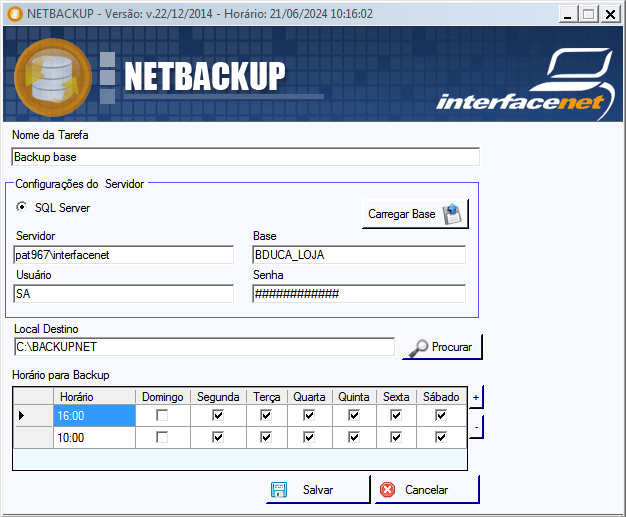The image size is (626, 517).
Task: Click the Segunda column header
Action: (218, 397)
